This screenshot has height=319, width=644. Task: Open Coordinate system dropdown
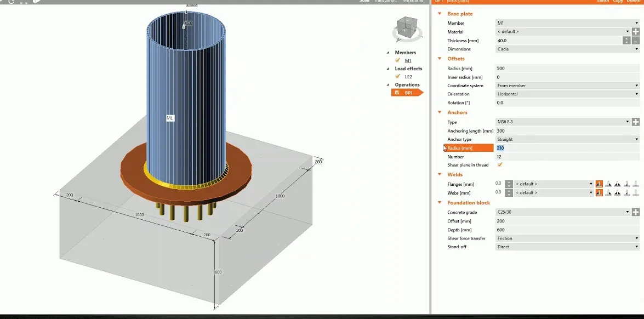[567, 86]
